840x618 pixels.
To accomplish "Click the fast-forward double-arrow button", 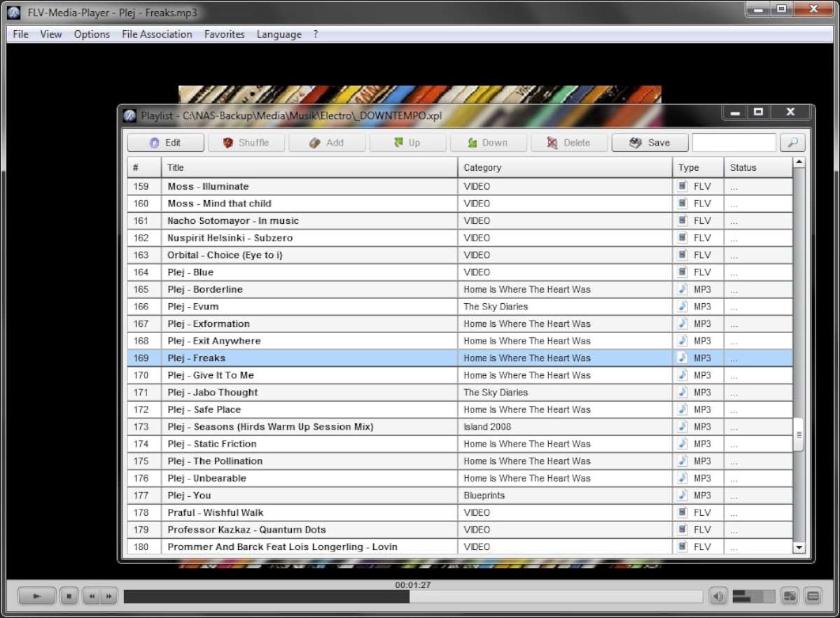I will 108,596.
